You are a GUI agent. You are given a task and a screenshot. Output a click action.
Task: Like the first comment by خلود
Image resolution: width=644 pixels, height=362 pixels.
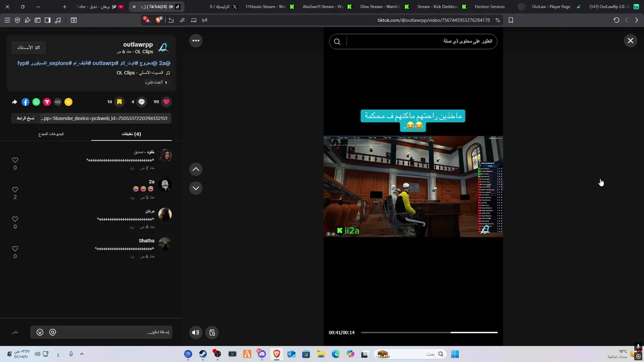click(x=15, y=160)
